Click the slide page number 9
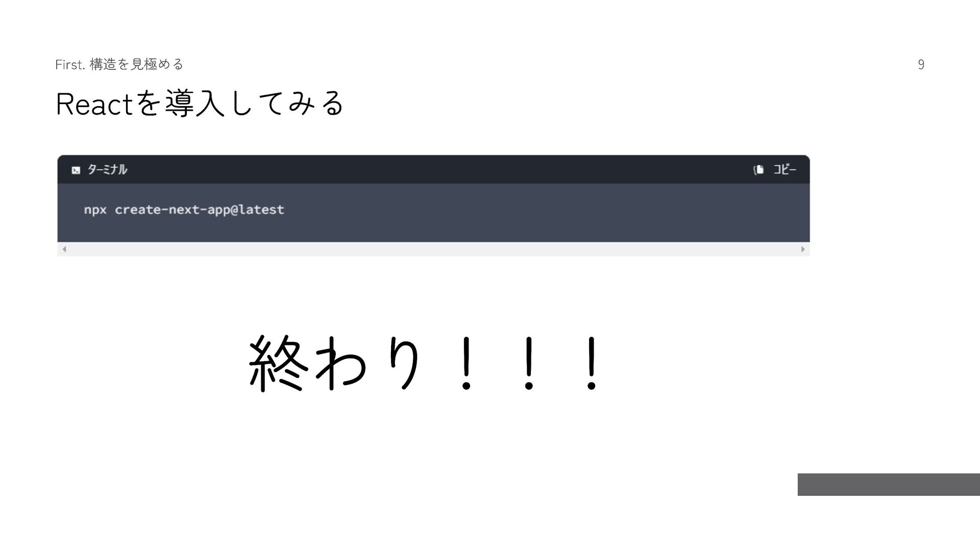 point(921,64)
